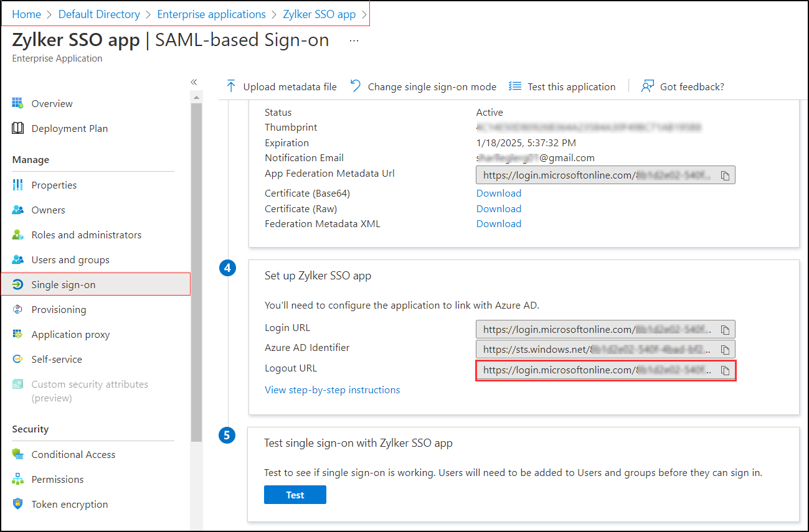Click the Users and groups icon
Viewport: 809px width, 532px height.
point(18,259)
